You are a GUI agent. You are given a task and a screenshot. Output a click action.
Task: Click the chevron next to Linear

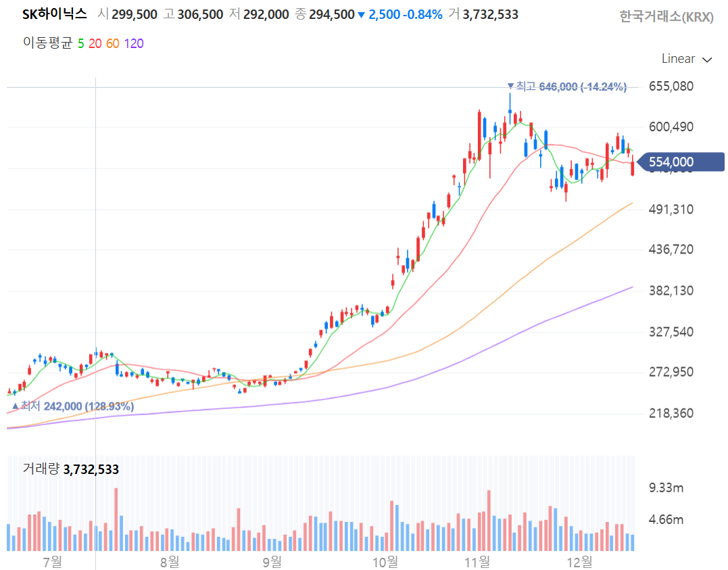707,60
